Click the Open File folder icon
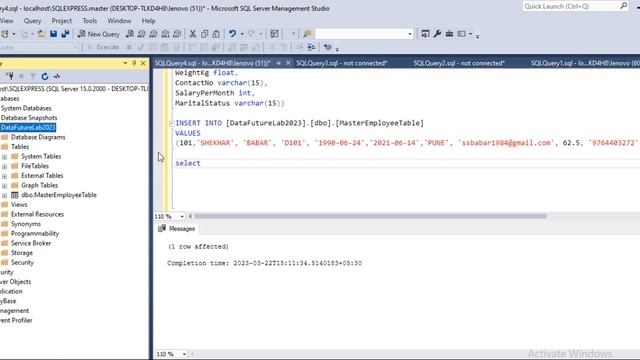 (x=41, y=34)
